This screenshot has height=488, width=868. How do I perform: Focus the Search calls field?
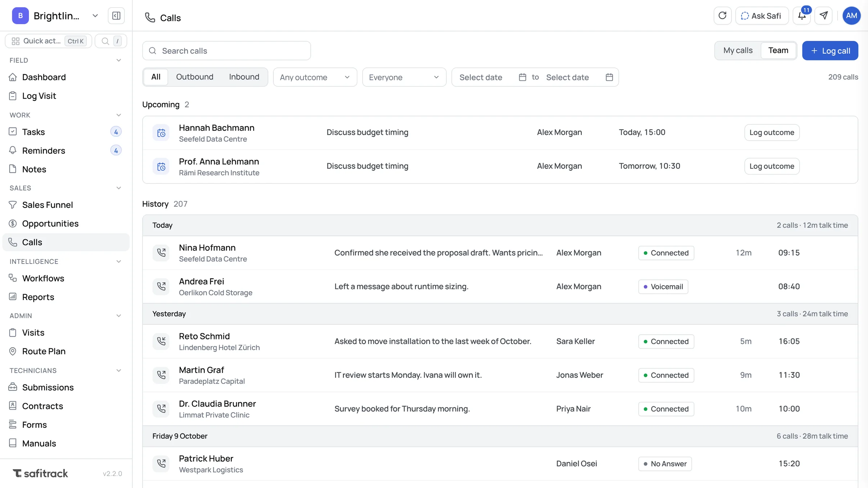coord(226,51)
